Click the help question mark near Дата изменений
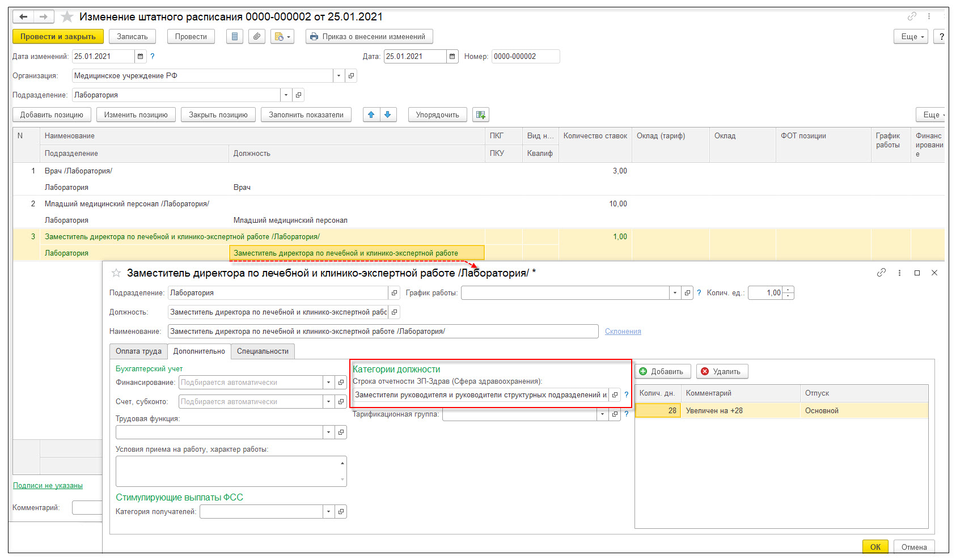 point(152,56)
